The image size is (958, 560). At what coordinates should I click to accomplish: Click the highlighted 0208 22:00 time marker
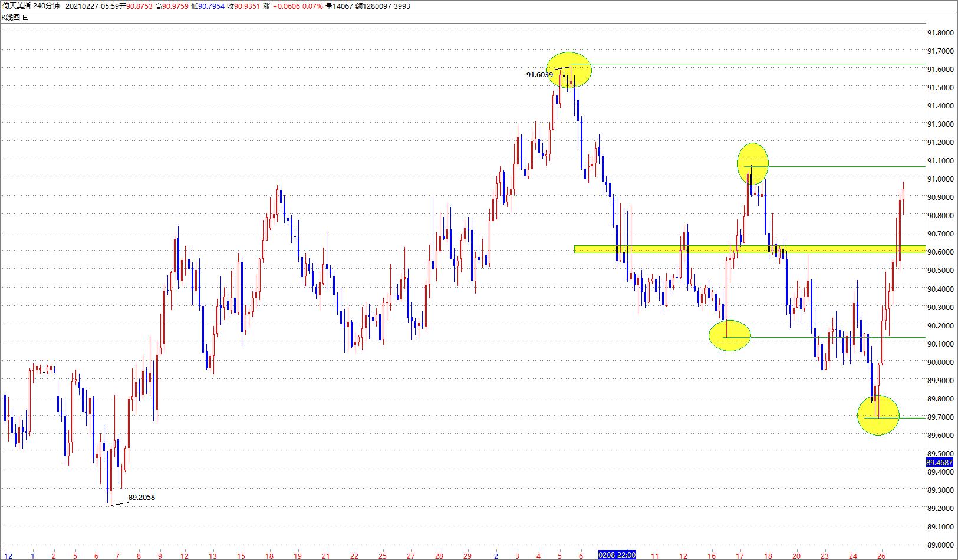point(617,555)
